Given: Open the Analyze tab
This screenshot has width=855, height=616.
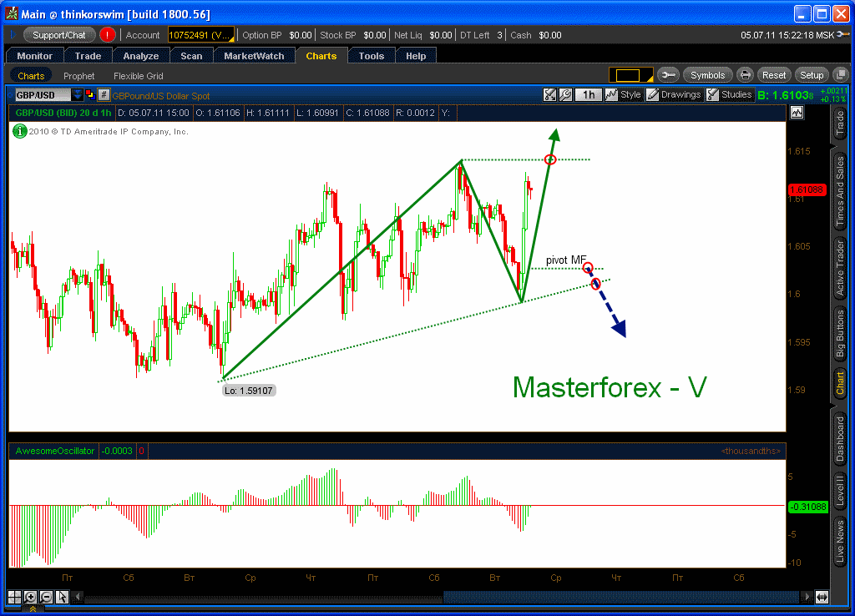Looking at the screenshot, I should (x=140, y=56).
